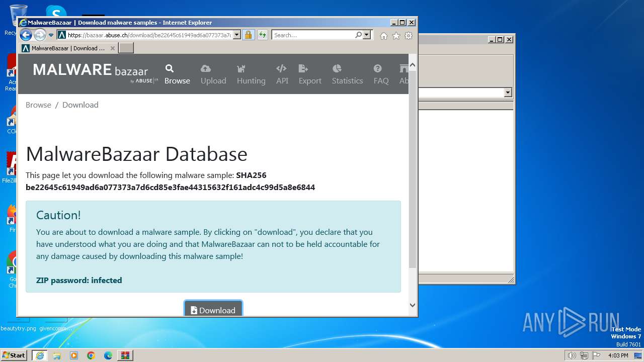
Task: Click the vertical scrollbar thumb
Action: point(413,168)
